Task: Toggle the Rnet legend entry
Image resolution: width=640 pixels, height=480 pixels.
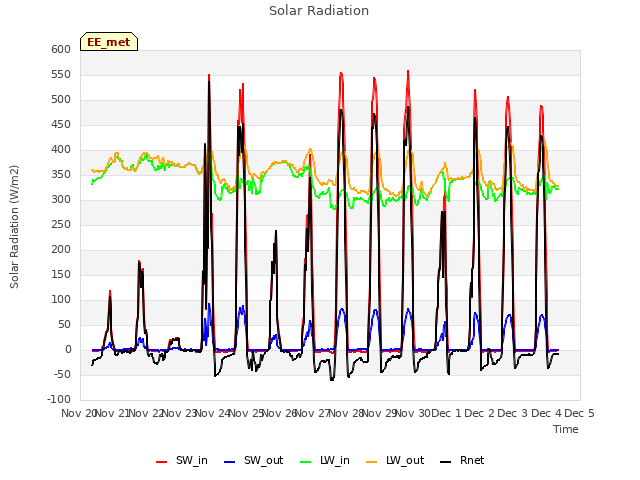Action: (462, 461)
